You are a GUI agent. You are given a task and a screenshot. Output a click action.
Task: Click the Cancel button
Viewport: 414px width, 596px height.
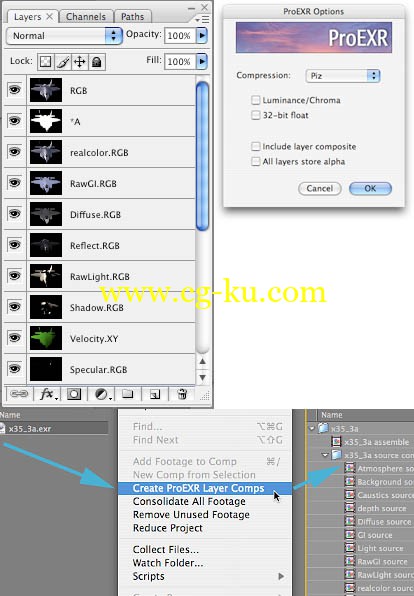320,189
